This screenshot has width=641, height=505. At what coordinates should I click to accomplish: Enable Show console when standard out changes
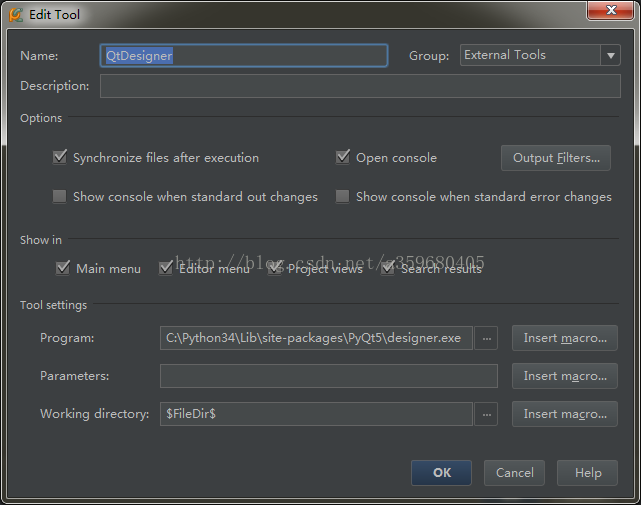[x=60, y=197]
